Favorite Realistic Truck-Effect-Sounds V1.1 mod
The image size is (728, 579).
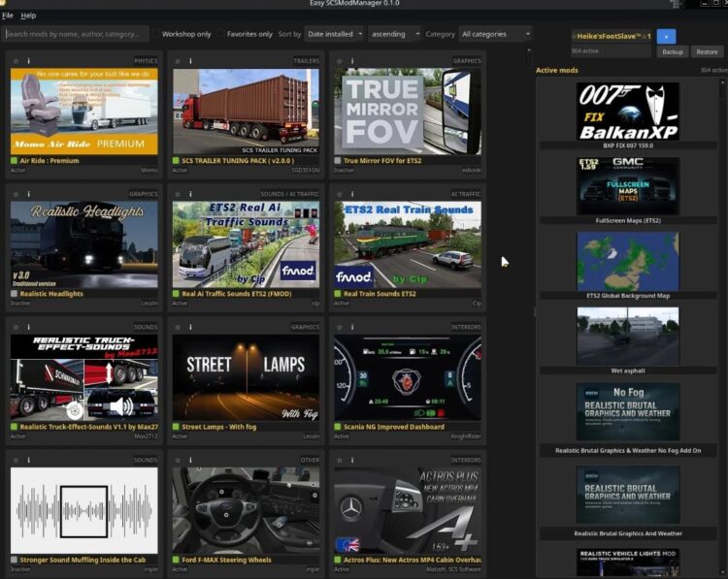point(16,327)
